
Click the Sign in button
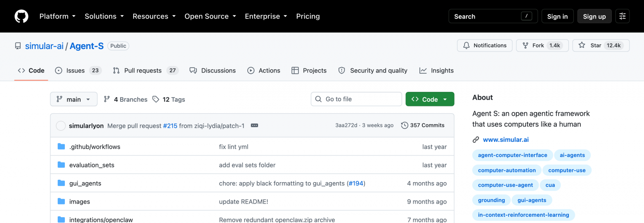tap(557, 16)
